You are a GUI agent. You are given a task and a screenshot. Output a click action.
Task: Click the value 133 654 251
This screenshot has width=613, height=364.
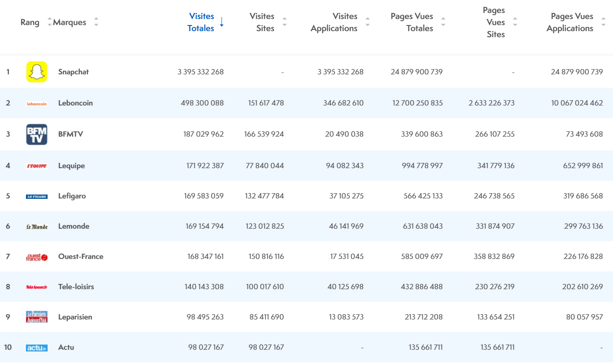pos(496,317)
